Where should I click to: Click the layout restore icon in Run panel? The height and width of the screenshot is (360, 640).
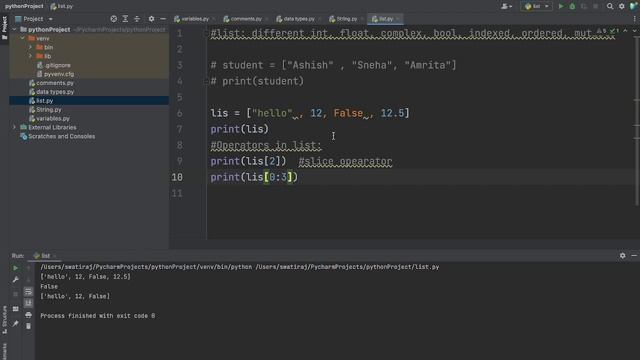(x=16, y=309)
